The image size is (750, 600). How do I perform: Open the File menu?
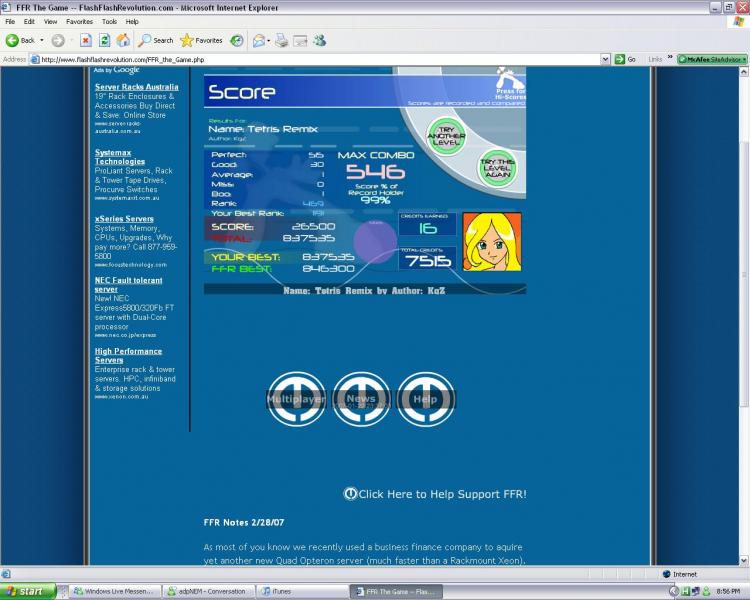tap(10, 22)
